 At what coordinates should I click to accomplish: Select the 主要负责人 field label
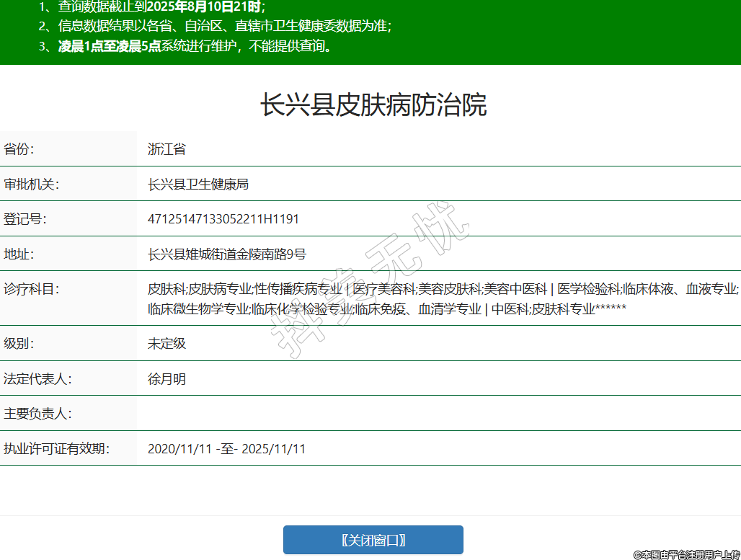tap(37, 414)
